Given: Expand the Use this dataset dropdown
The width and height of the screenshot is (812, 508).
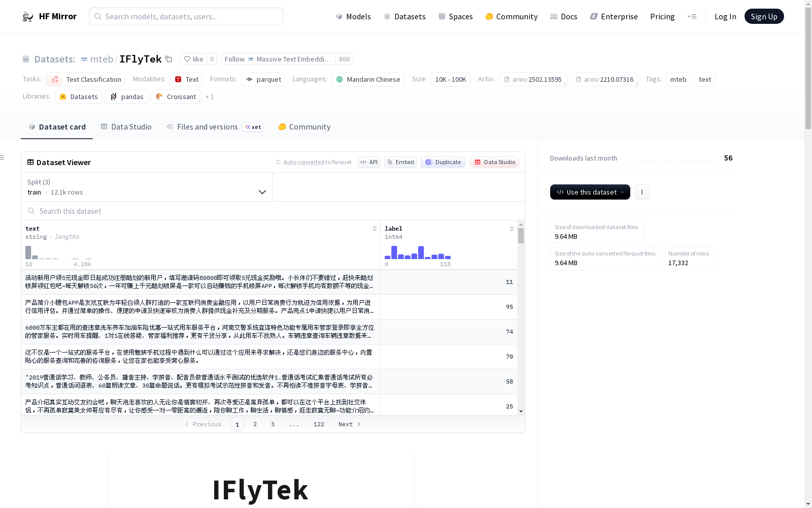Looking at the screenshot, I should 590,192.
